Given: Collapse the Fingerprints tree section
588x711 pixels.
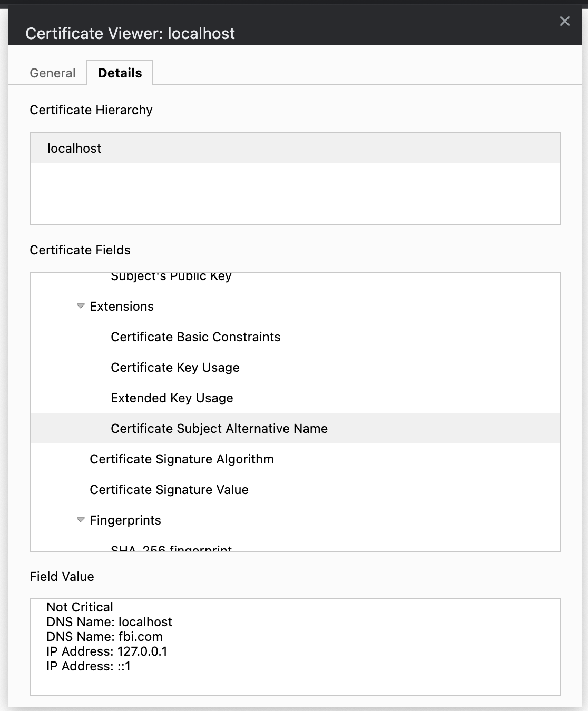Looking at the screenshot, I should point(80,519).
